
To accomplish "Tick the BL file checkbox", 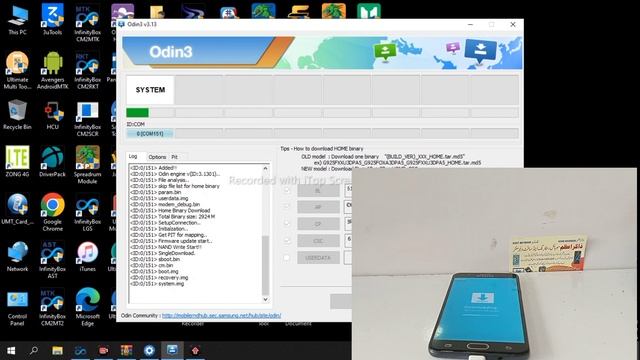I will [x=287, y=191].
